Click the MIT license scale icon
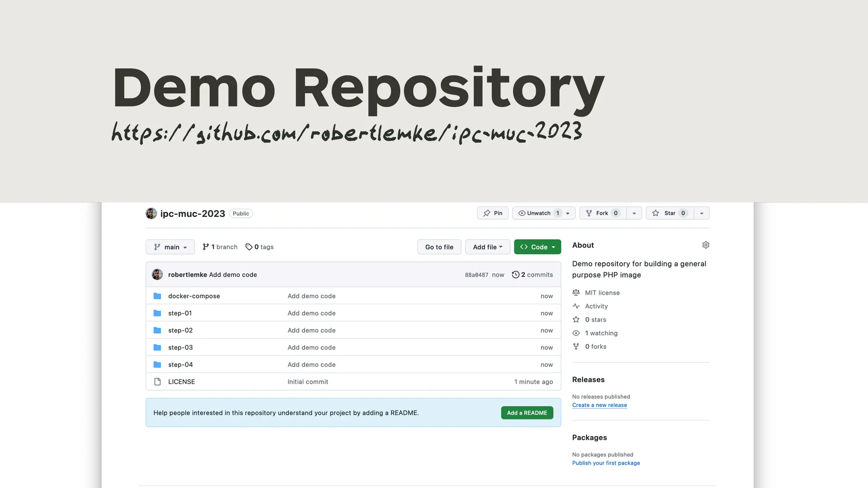Viewport: 868px width, 488px height. pyautogui.click(x=576, y=293)
